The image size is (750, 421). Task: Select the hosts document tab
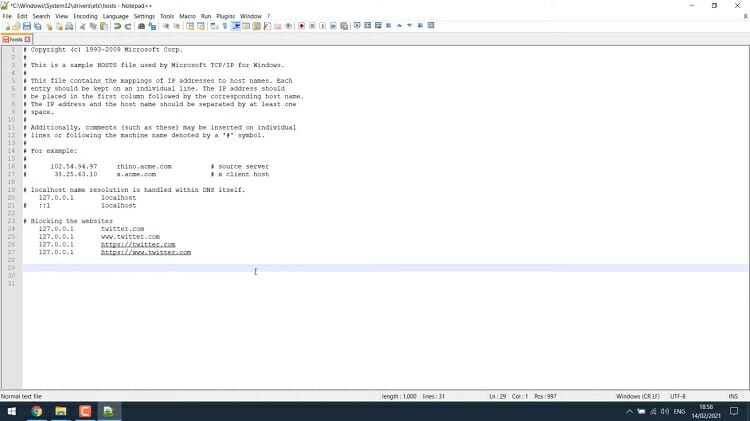16,39
